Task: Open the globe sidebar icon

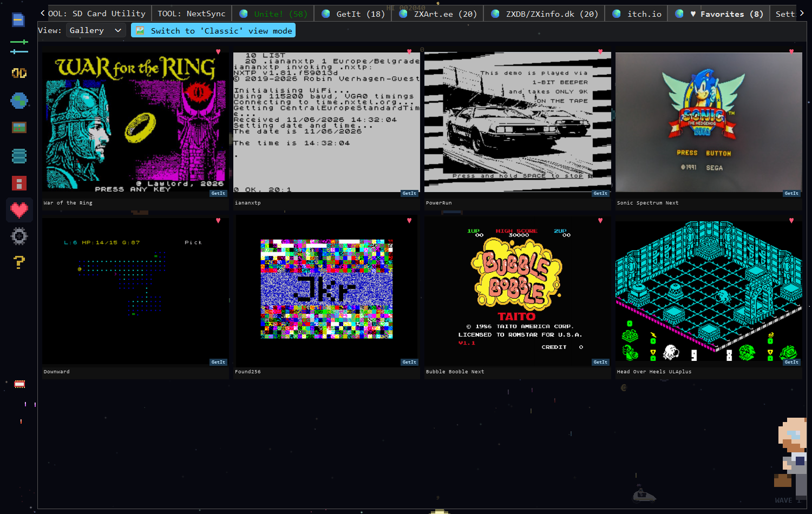Action: [19, 101]
